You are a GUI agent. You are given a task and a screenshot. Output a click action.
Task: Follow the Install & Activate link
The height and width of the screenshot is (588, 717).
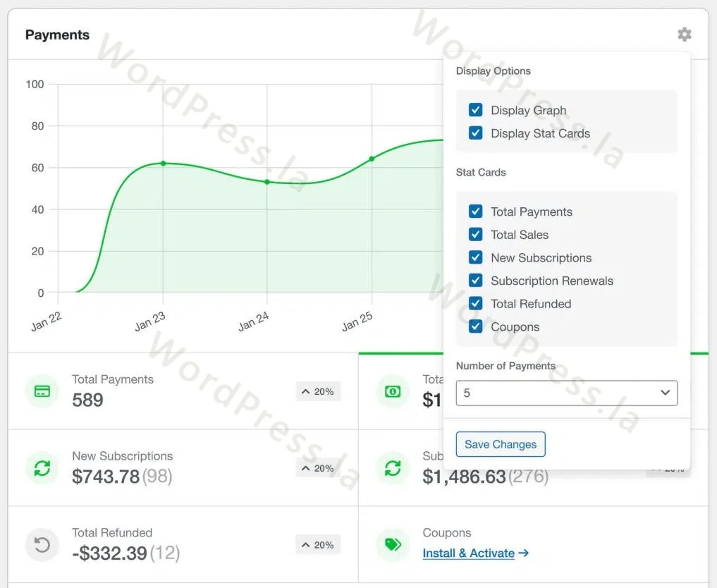pos(476,553)
